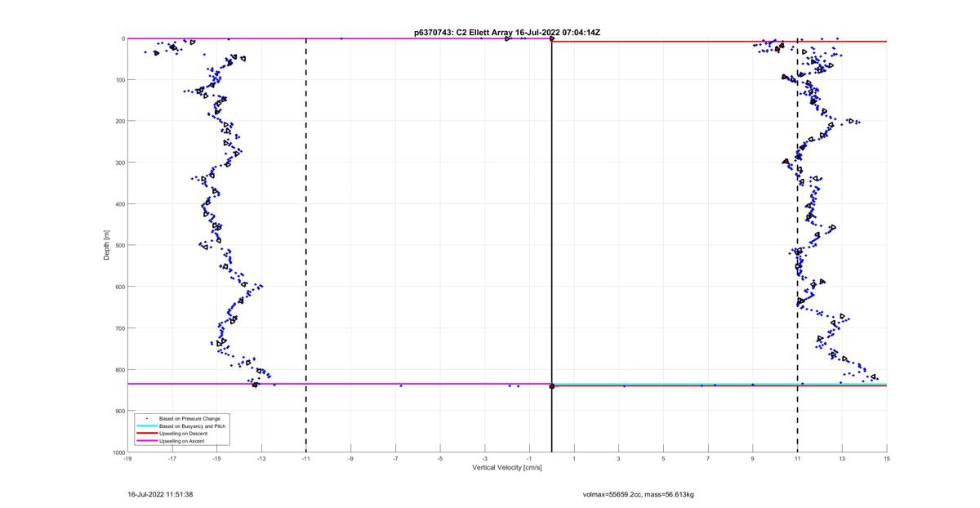Click the depth tick label 600
The width and height of the screenshot is (980, 508).
coord(119,287)
